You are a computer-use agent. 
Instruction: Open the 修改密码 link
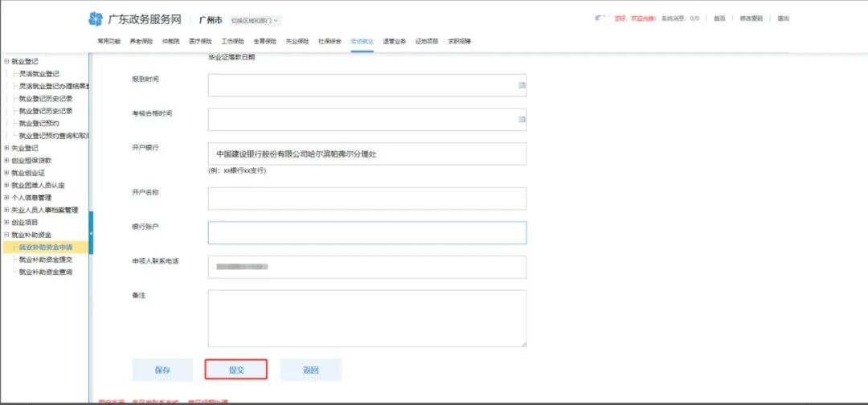751,18
